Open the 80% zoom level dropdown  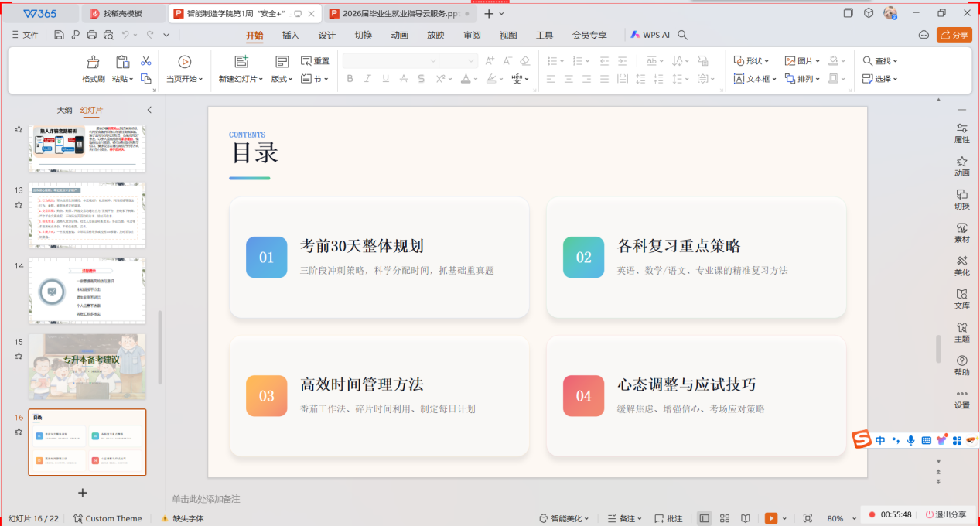(x=852, y=518)
